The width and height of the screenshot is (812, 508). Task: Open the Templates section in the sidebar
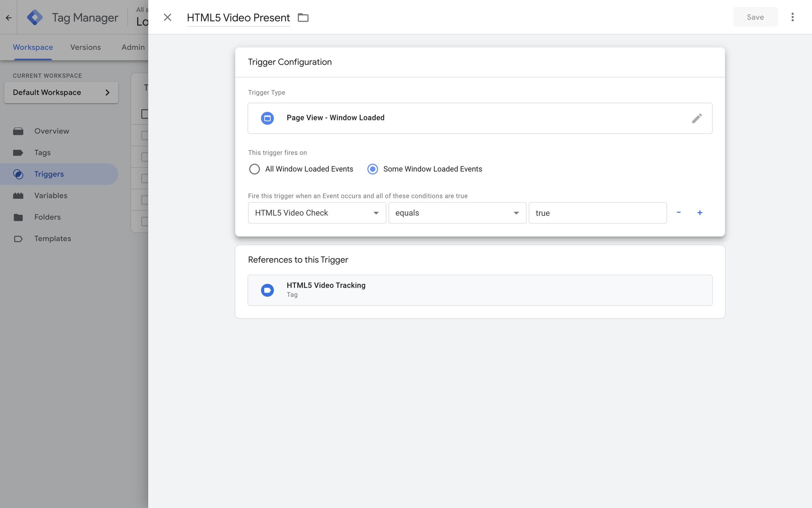(52, 239)
